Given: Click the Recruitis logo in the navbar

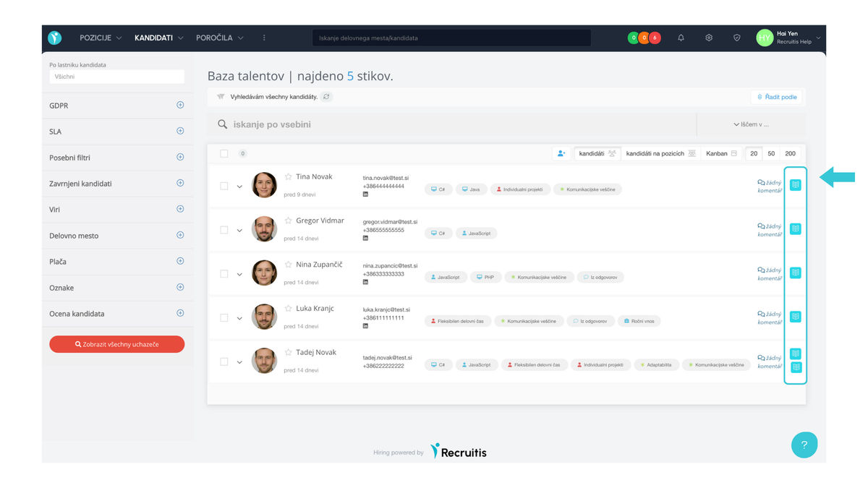Looking at the screenshot, I should pos(55,38).
